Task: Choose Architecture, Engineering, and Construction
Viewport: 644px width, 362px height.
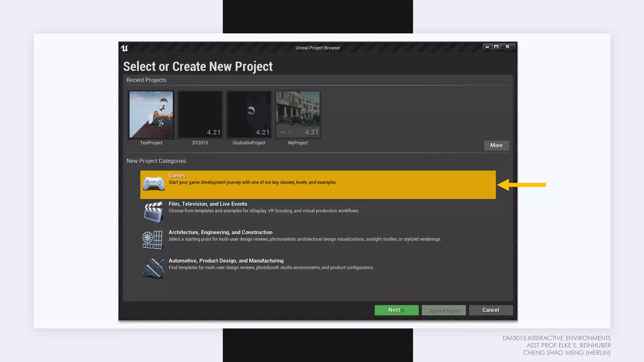Action: click(220, 233)
